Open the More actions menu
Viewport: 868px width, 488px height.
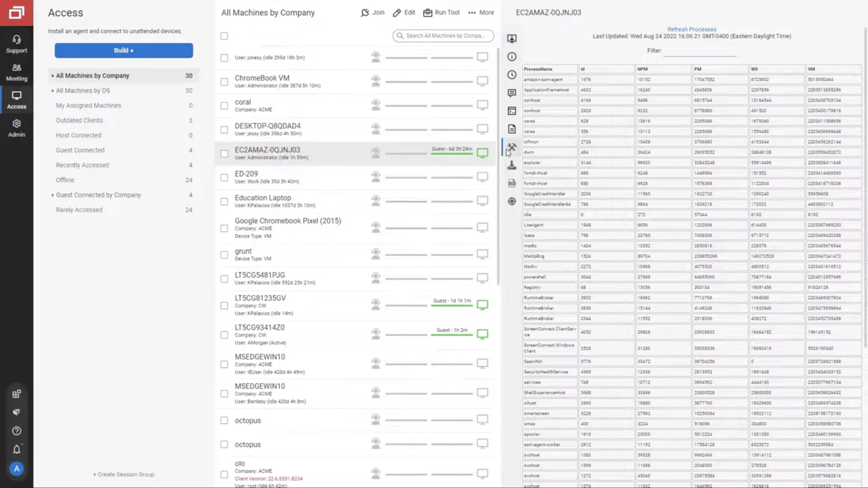pyautogui.click(x=481, y=13)
